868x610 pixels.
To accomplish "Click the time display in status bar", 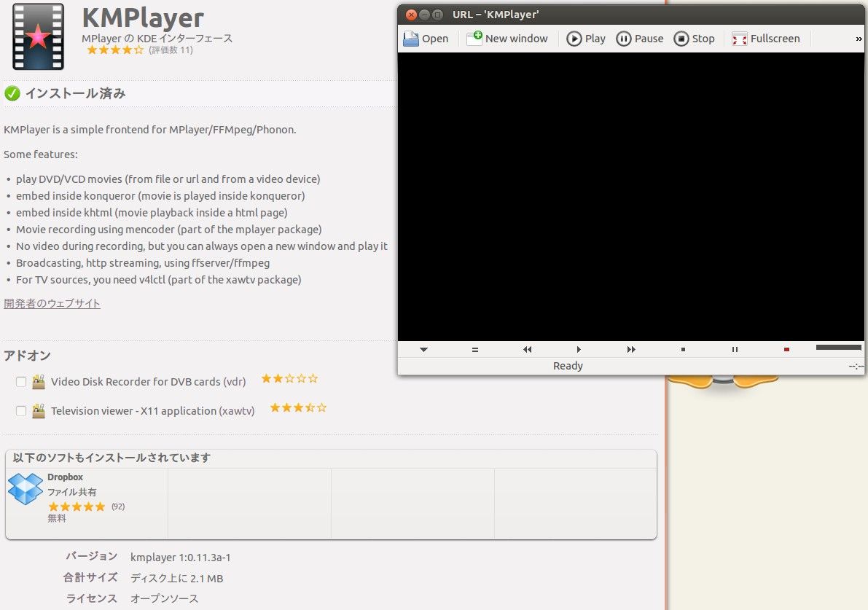I will [x=856, y=366].
